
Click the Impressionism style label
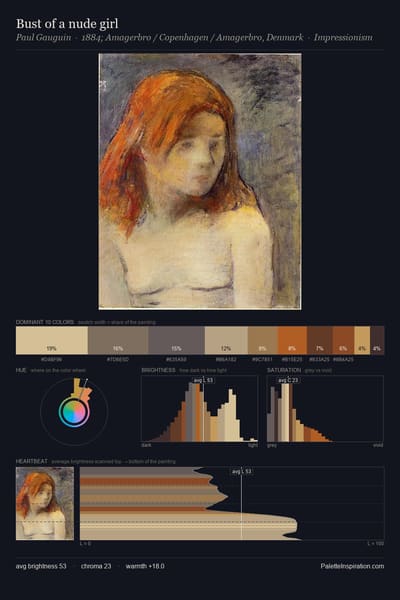(x=343, y=38)
